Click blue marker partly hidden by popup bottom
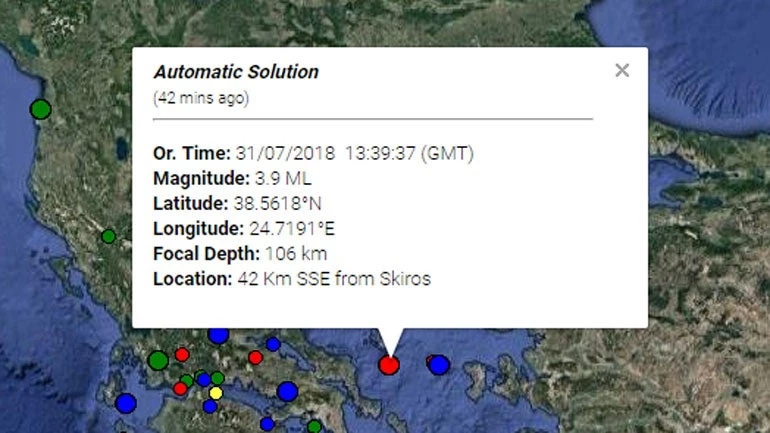 (219, 336)
